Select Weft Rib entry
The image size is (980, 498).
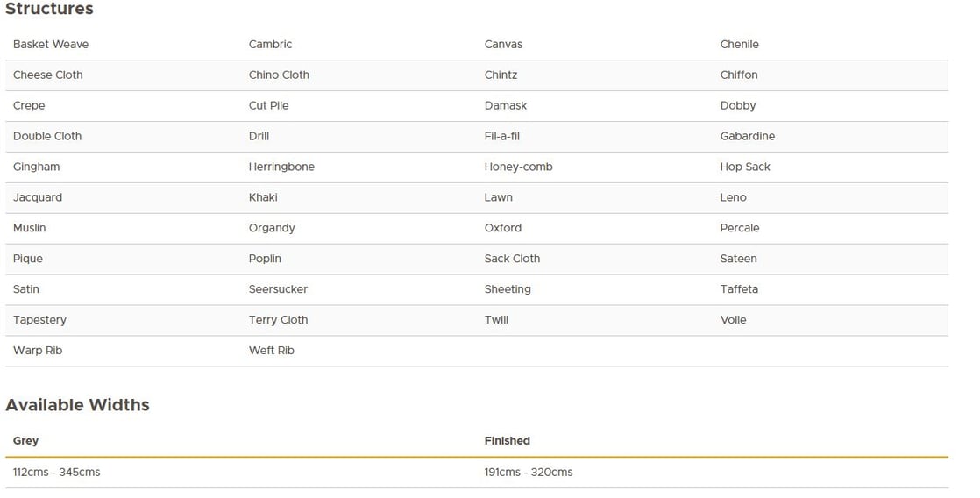pos(271,351)
